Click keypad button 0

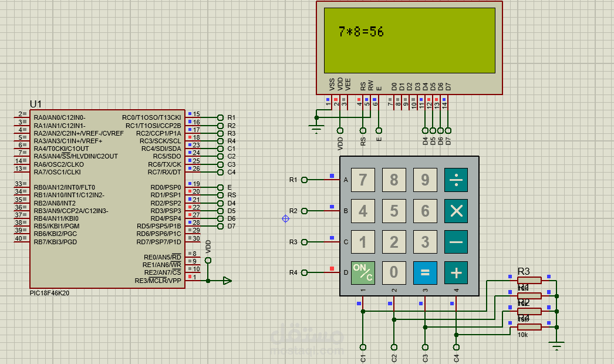394,272
